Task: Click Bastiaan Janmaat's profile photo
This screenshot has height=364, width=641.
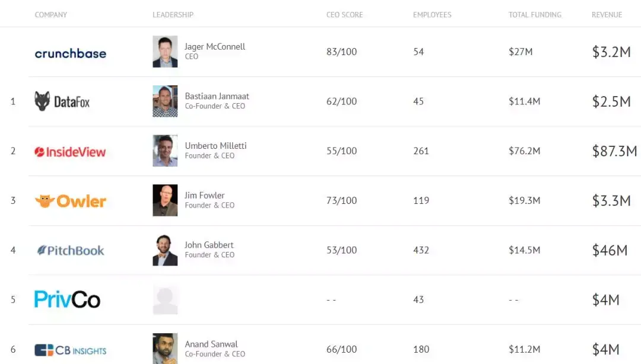Action: 165,101
